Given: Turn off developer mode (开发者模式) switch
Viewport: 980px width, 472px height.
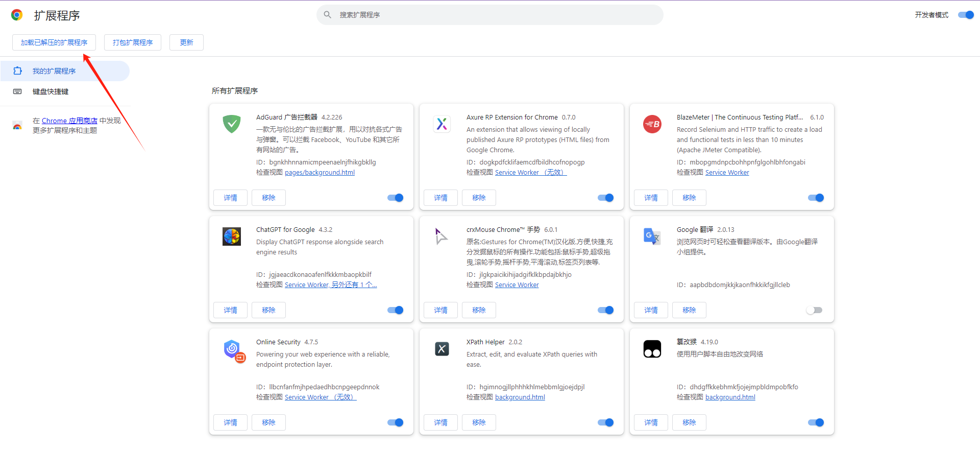Looking at the screenshot, I should point(966,15).
